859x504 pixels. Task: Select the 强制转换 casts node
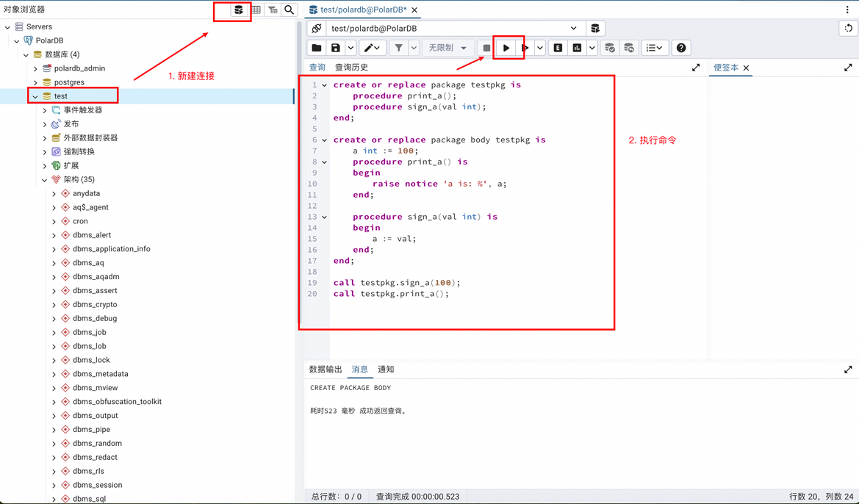click(x=79, y=152)
